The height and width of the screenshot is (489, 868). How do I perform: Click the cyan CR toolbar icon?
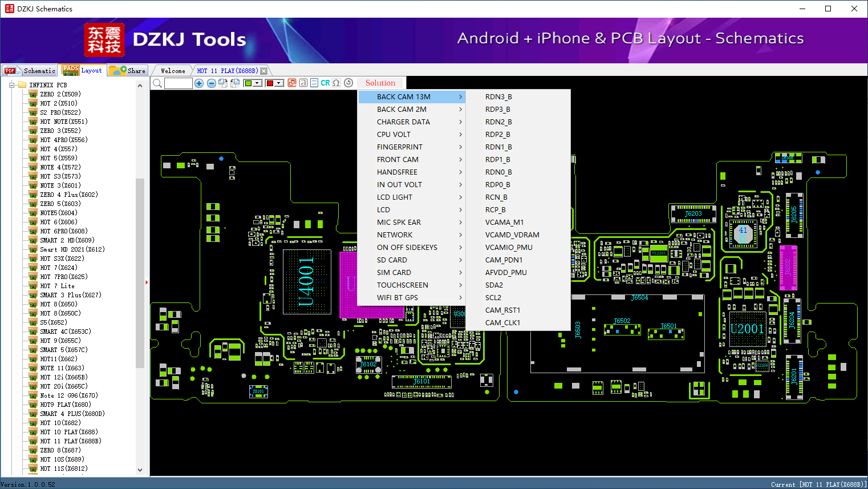pyautogui.click(x=325, y=83)
